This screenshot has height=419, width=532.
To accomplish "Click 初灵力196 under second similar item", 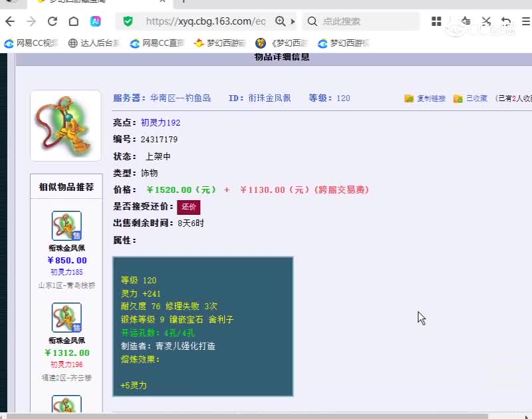I will 66,364.
